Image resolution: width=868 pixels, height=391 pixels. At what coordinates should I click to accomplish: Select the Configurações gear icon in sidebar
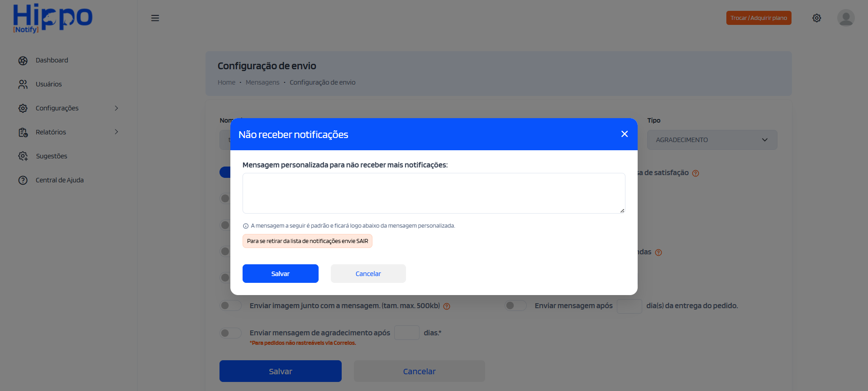23,108
